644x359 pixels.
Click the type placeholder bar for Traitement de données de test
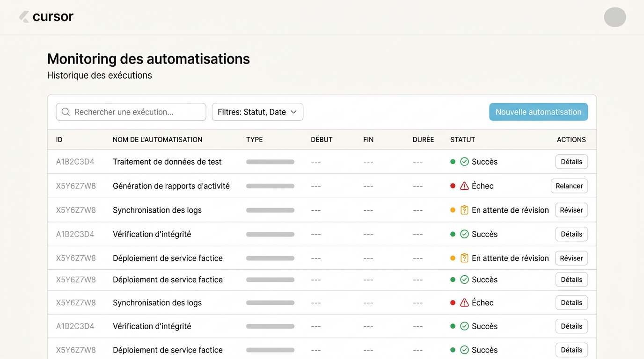point(270,162)
